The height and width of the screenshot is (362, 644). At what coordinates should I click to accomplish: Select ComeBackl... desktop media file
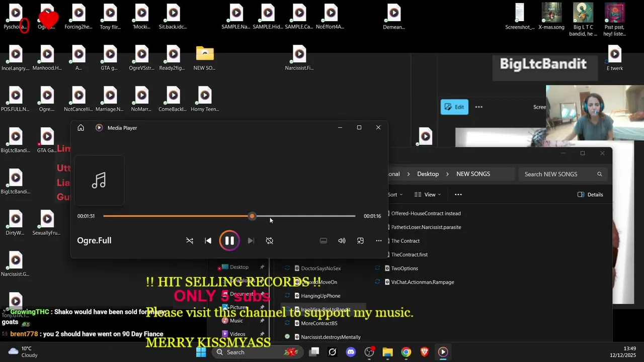173,100
